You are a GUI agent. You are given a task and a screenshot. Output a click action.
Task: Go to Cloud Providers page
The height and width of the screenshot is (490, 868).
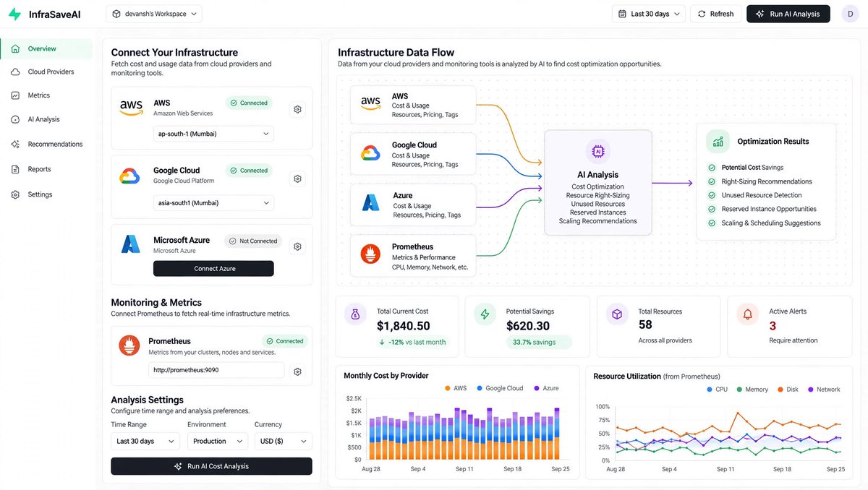(x=46, y=72)
